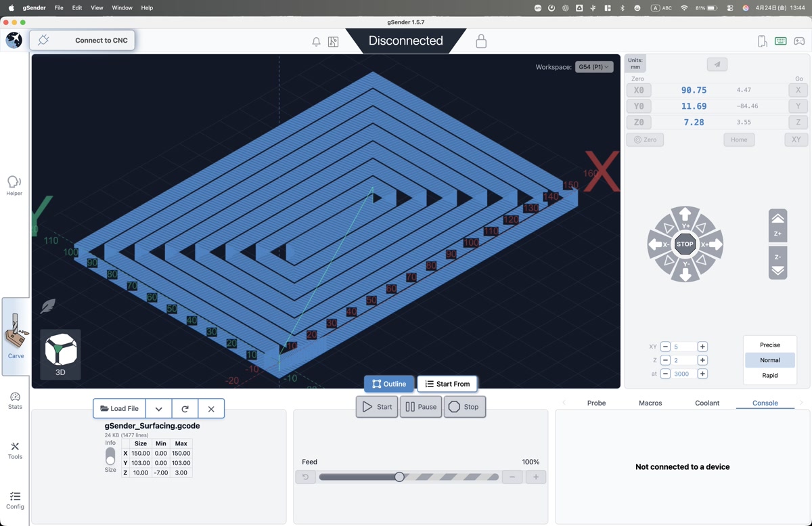Select the Precise jog preset
Viewport: 812px width, 526px height.
(x=770, y=345)
